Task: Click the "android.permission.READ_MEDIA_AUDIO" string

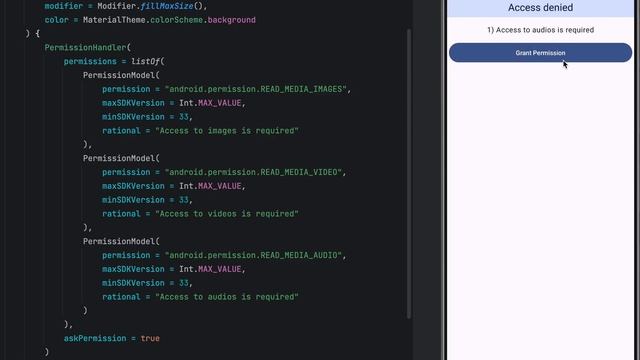Action: click(x=253, y=255)
